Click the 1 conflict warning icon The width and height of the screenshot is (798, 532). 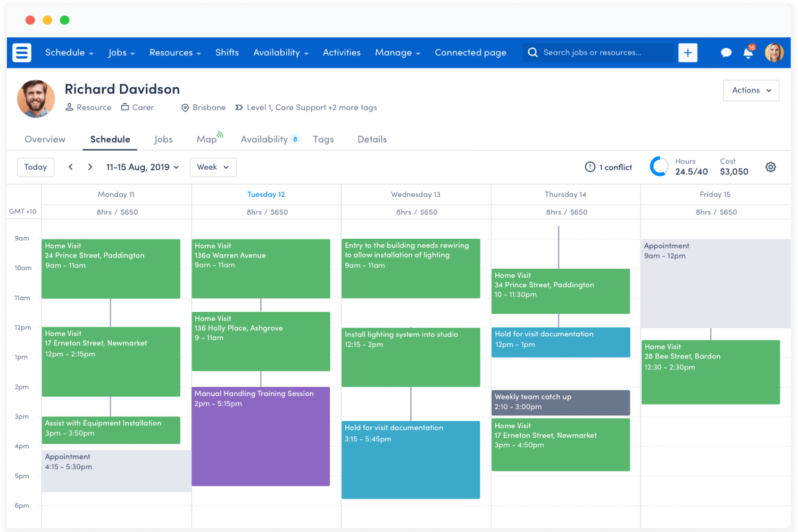pos(590,167)
